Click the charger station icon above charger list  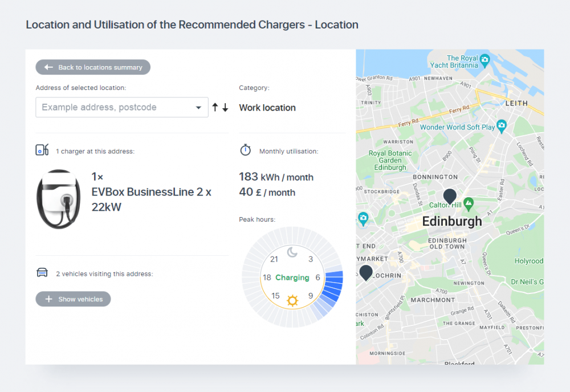pos(42,150)
